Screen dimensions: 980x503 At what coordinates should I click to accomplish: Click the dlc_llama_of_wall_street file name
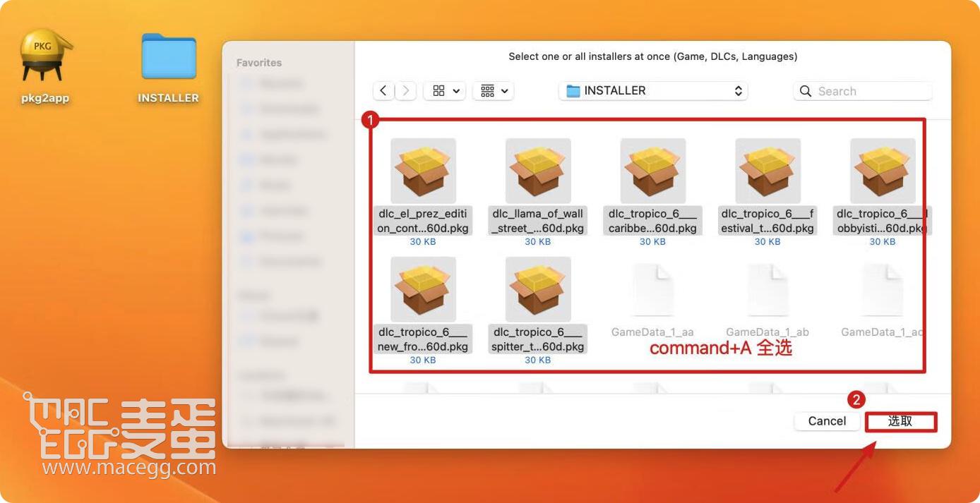tap(538, 221)
